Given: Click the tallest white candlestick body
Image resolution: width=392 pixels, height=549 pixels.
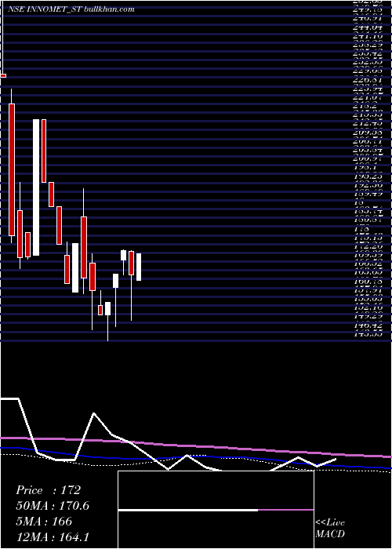Looking at the screenshot, I should click(36, 187).
